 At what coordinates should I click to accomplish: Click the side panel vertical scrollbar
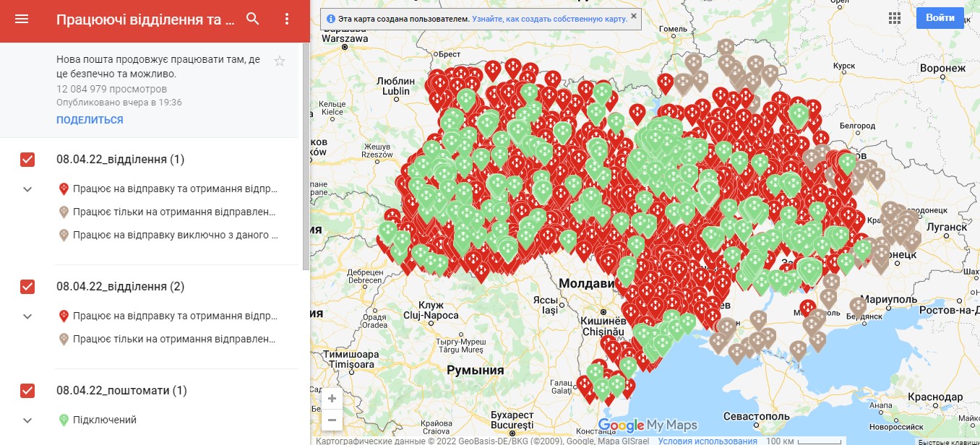click(x=306, y=156)
